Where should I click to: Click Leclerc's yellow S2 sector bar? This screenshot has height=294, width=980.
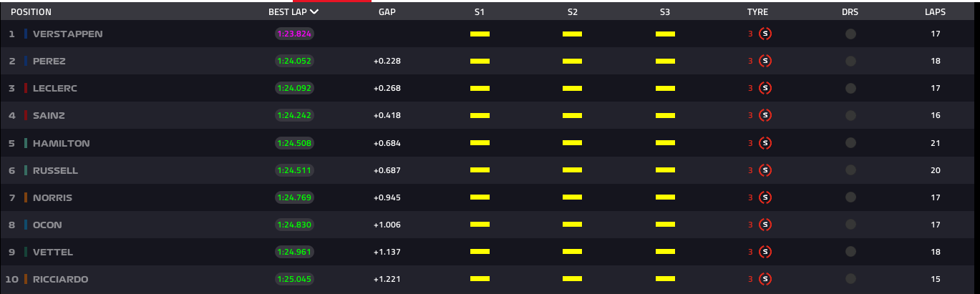click(x=572, y=88)
